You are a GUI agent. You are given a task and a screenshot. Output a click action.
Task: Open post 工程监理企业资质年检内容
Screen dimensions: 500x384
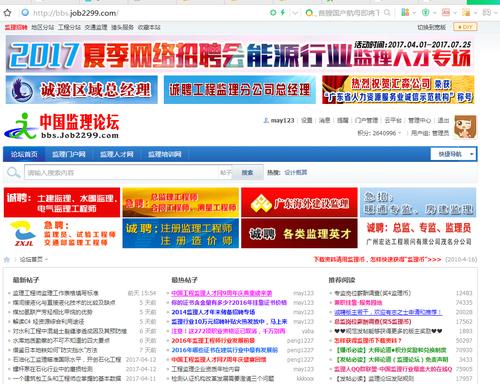click(205, 369)
